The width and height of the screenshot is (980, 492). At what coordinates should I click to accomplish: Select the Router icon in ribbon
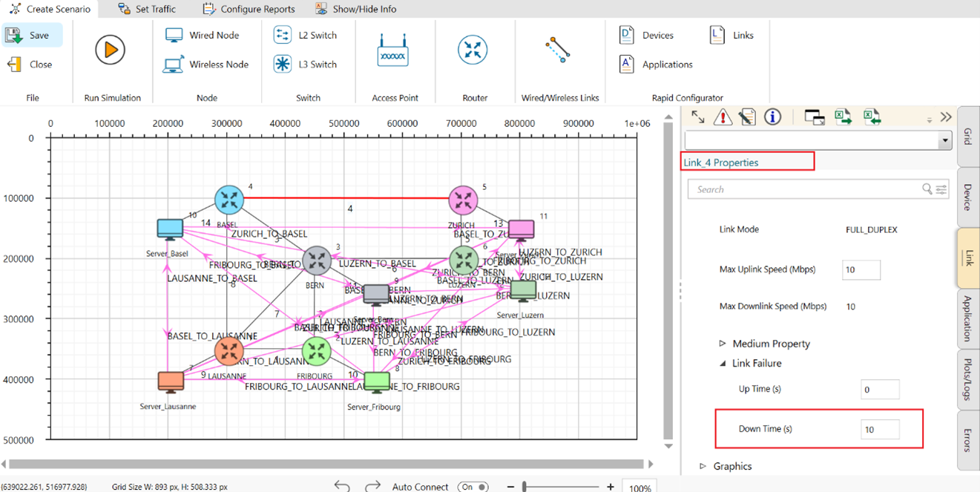pyautogui.click(x=473, y=50)
